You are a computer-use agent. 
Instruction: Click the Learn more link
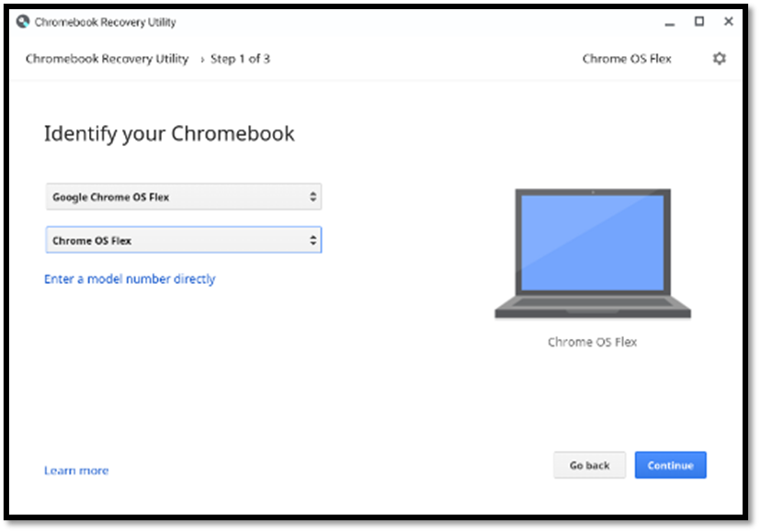[x=76, y=470]
